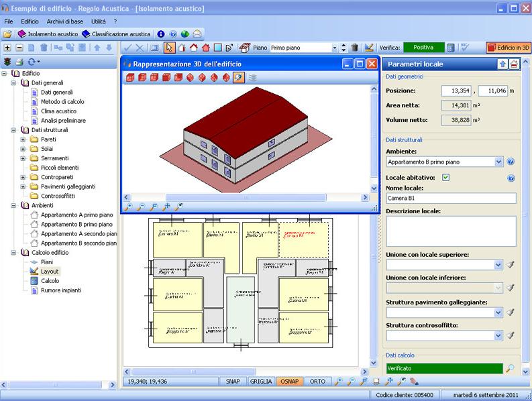The height and width of the screenshot is (401, 532).
Task: Open the Archivi di base menu
Action: (x=65, y=21)
